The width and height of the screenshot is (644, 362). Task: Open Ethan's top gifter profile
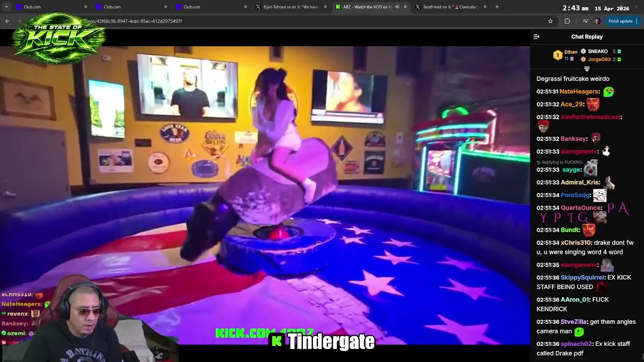571,52
